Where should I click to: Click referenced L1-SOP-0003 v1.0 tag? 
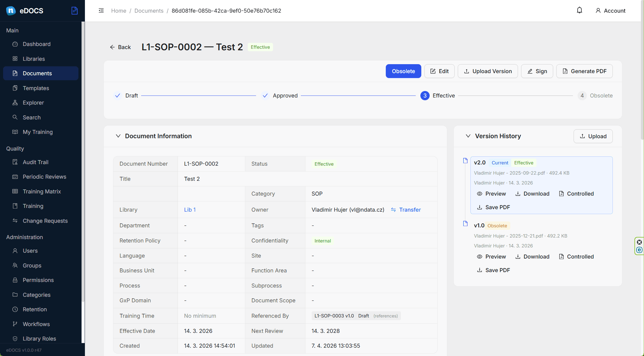click(x=356, y=316)
